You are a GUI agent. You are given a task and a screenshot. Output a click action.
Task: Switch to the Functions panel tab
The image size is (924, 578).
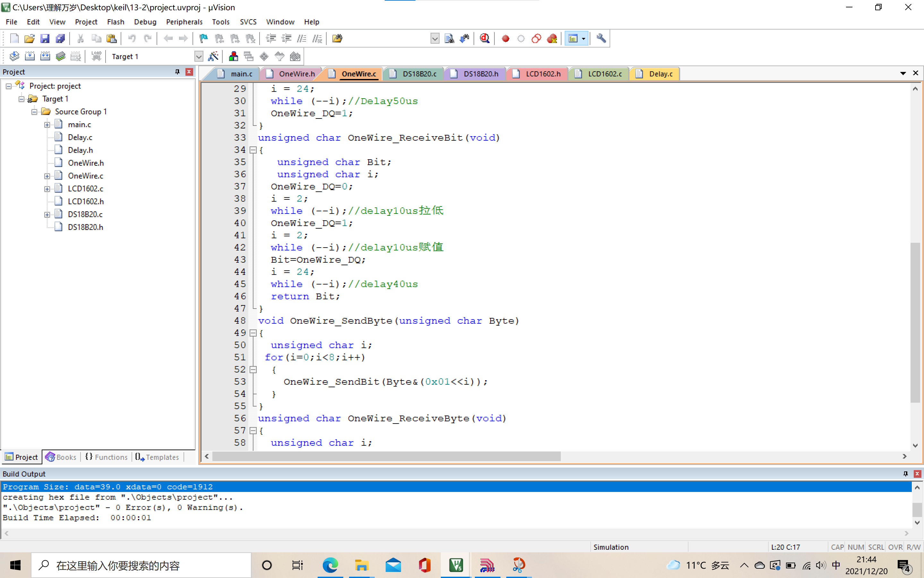point(107,457)
